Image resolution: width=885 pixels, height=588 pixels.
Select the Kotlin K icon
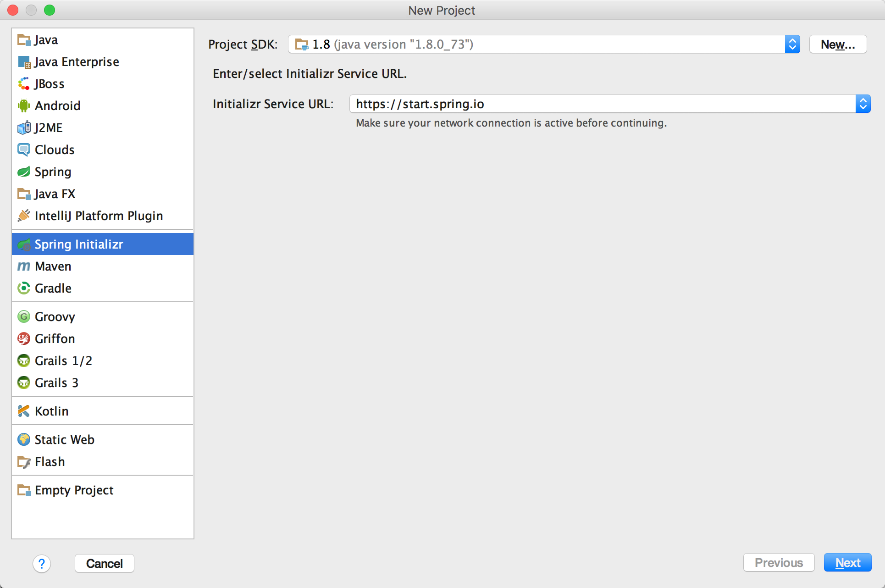(x=24, y=411)
